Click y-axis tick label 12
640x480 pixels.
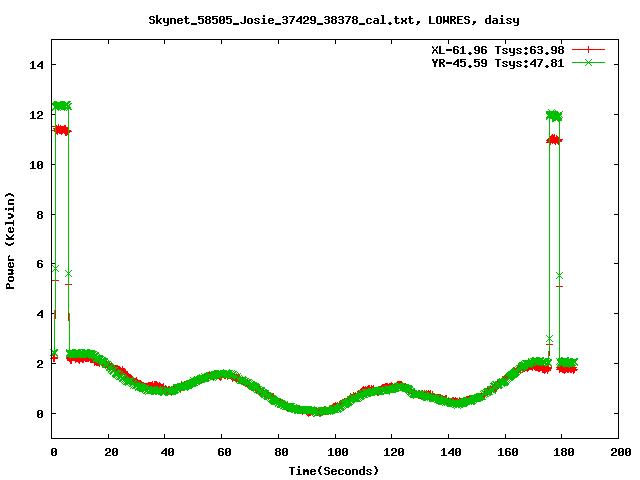(x=36, y=115)
